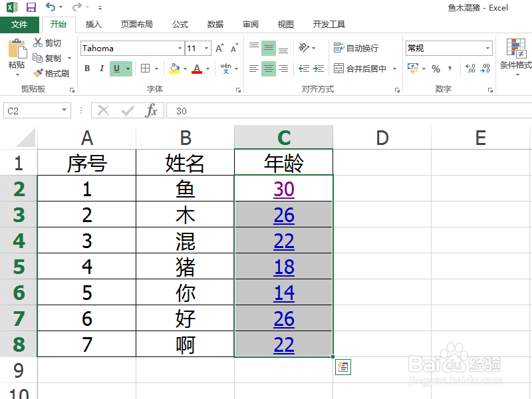Apply Percent Style in the Number group

[x=436, y=68]
